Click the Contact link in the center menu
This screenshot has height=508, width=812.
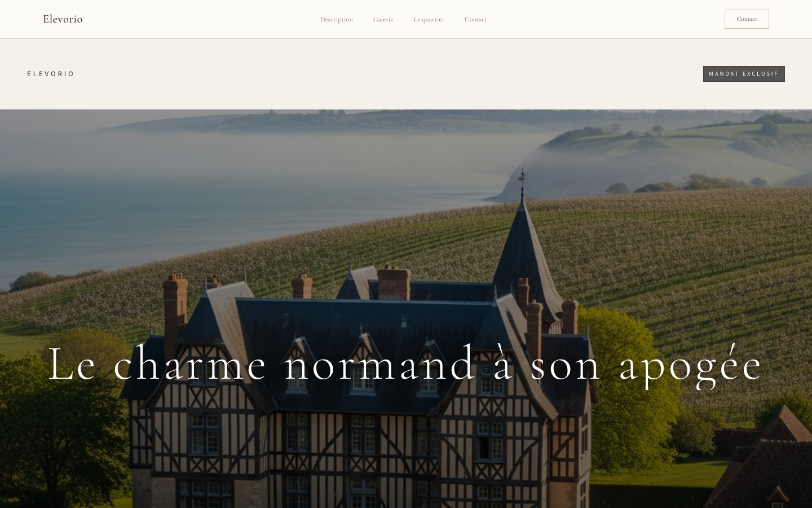[x=475, y=19]
